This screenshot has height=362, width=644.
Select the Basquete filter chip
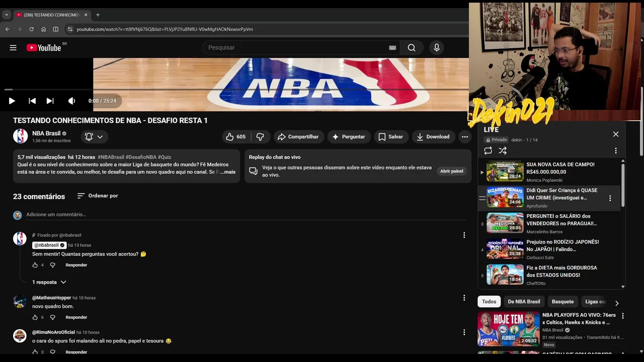point(562,302)
